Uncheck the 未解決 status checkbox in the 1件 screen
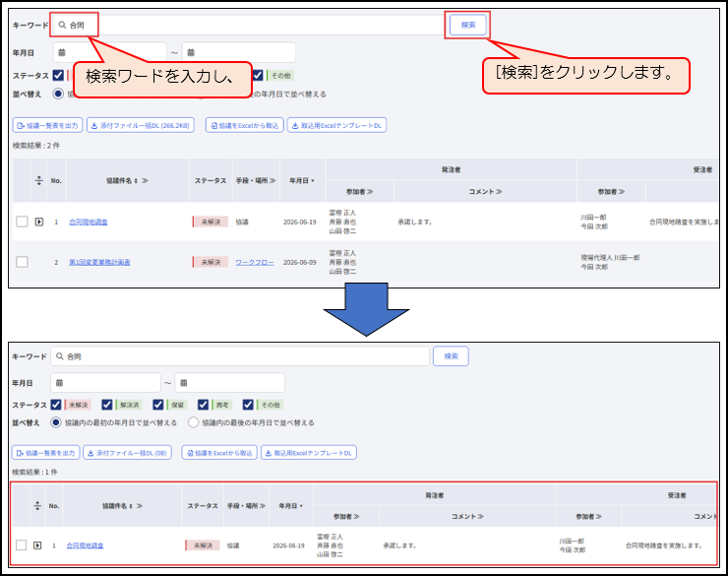 (56, 405)
